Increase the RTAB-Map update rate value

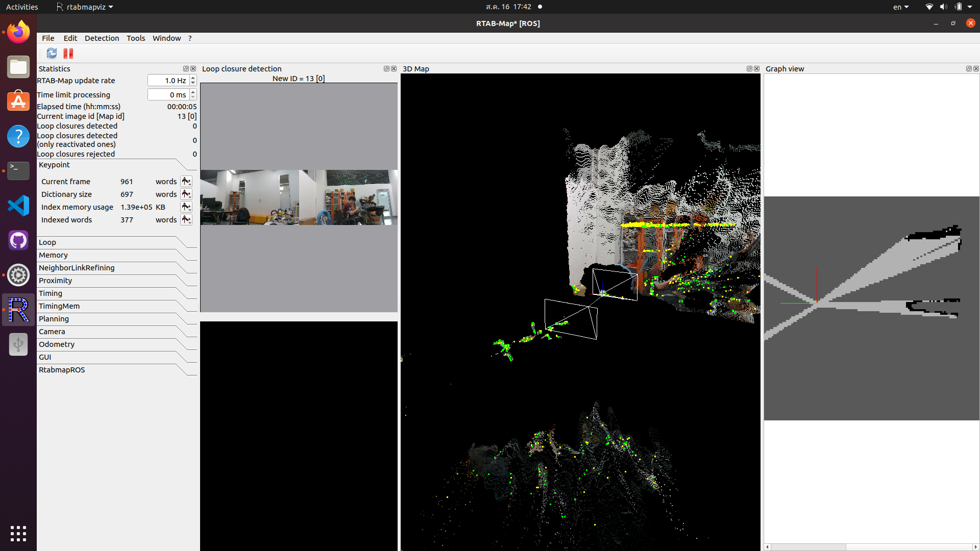point(193,78)
